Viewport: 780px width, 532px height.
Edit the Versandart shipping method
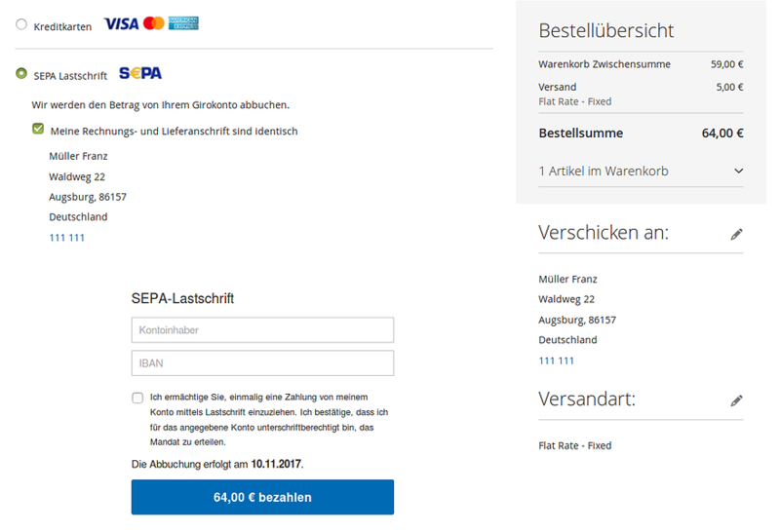click(x=736, y=400)
